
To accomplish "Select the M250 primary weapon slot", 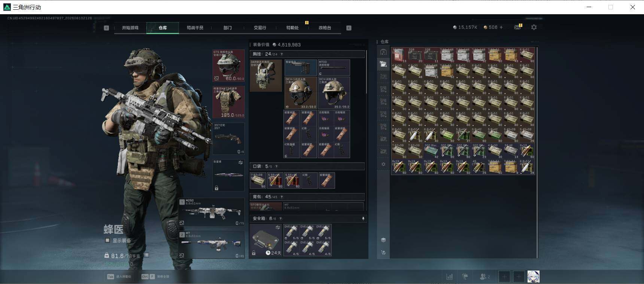I will pos(212,212).
